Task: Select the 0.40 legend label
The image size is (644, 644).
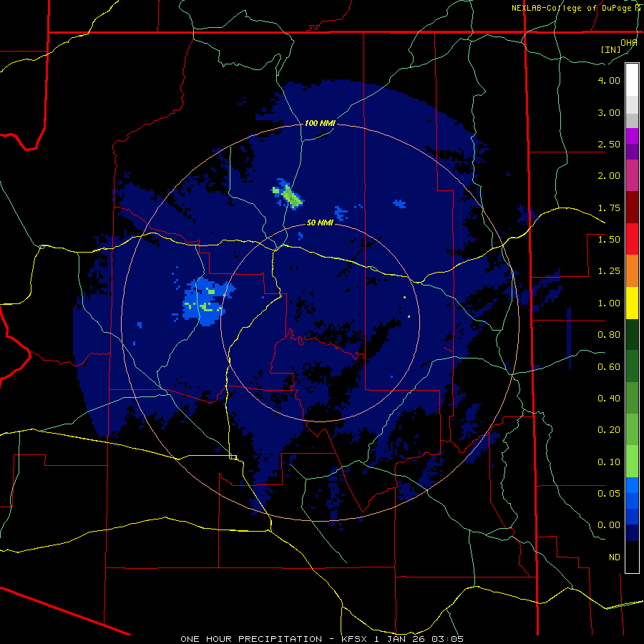Action: [x=609, y=399]
